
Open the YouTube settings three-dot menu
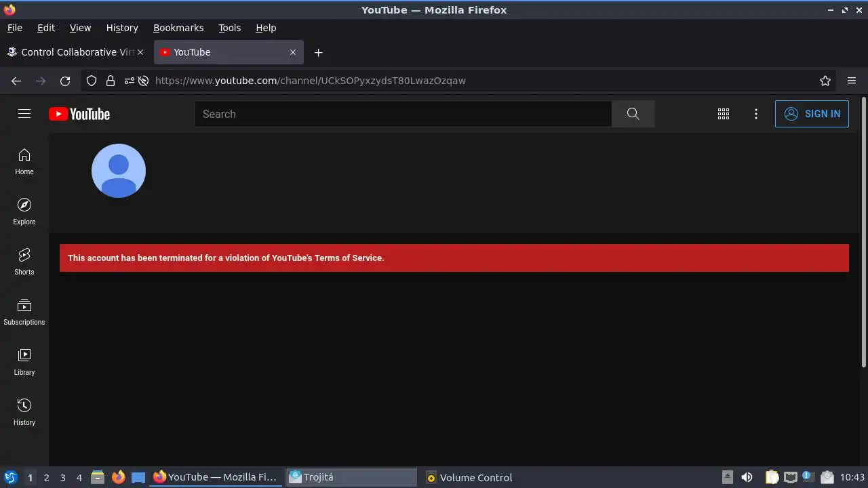(756, 114)
